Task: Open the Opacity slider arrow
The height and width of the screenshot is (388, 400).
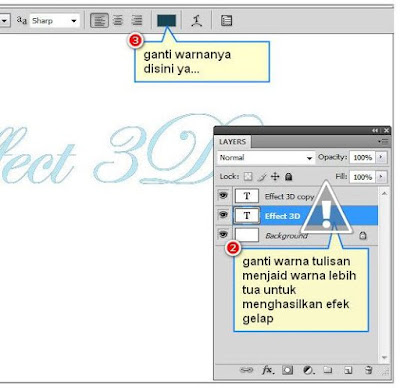Action: [381, 157]
